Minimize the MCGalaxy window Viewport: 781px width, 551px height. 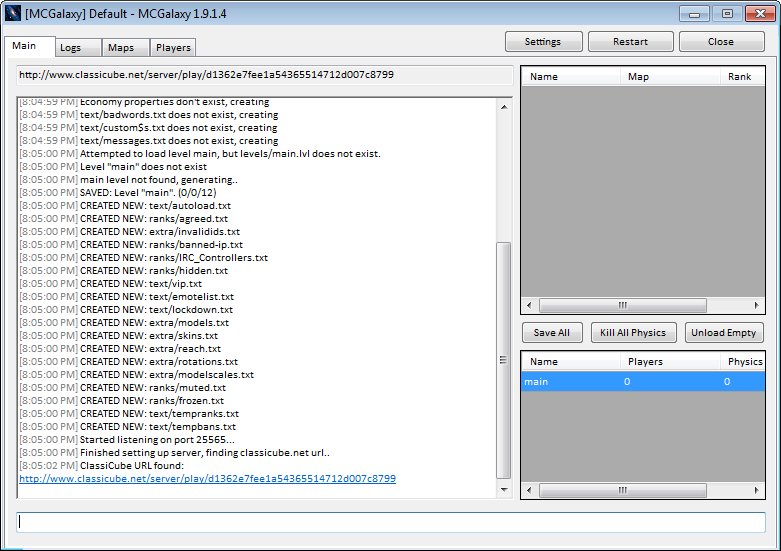coord(694,13)
